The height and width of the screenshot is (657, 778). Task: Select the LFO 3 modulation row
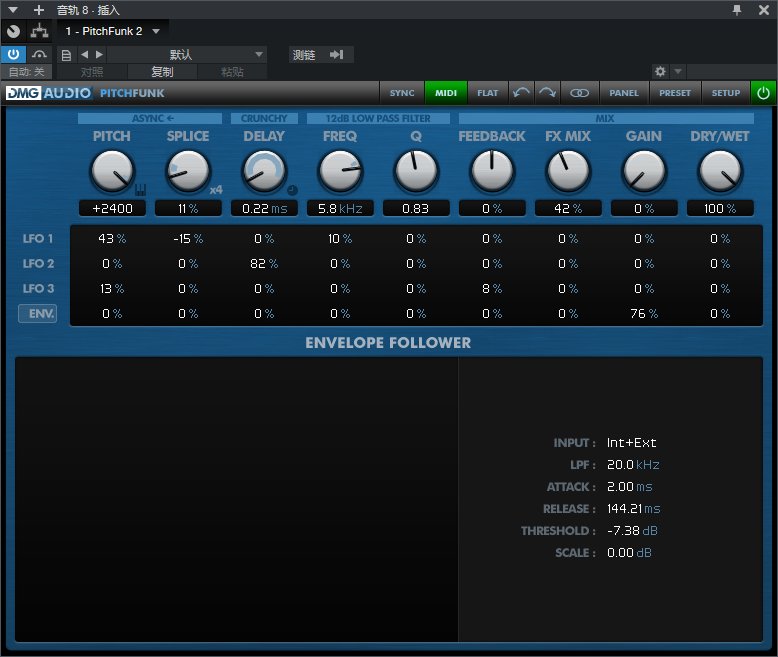pos(38,288)
